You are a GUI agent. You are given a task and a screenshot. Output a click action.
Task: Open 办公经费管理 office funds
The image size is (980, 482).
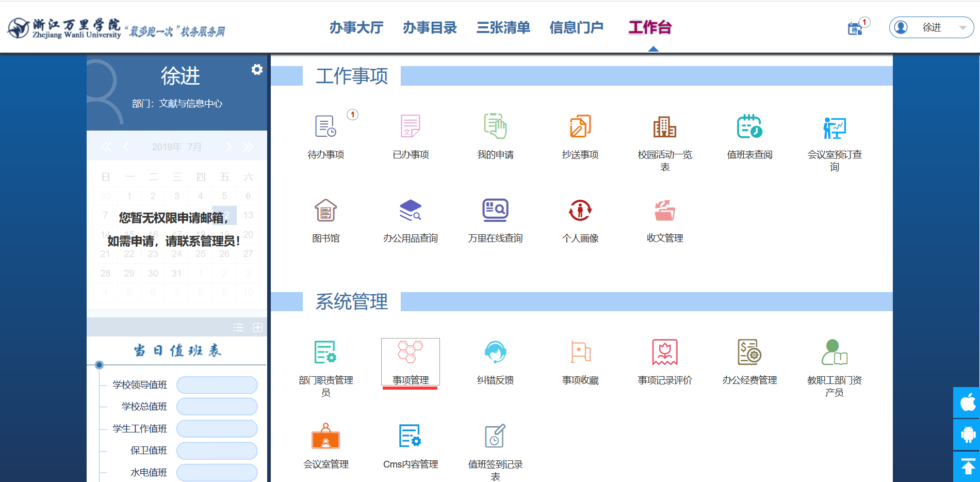749,353
